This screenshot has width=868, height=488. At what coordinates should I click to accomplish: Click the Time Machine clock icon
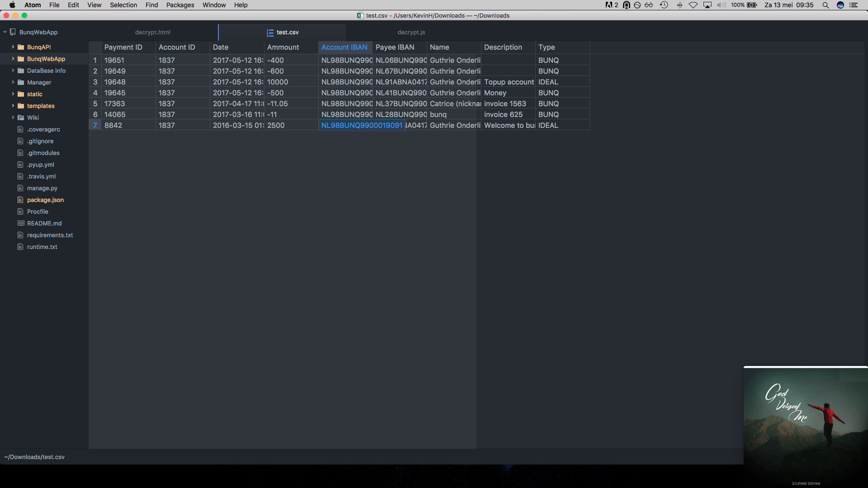pos(664,5)
